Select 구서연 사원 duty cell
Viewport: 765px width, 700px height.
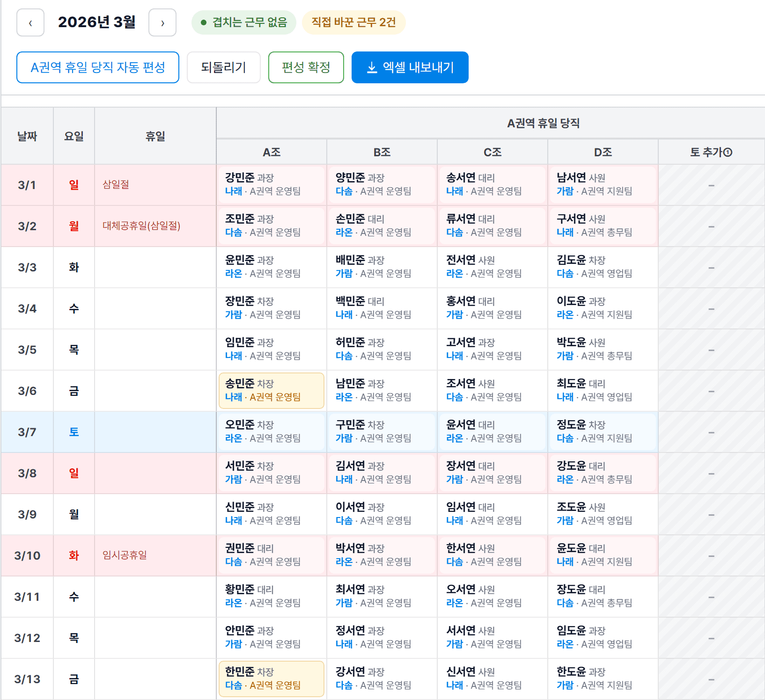click(x=603, y=226)
